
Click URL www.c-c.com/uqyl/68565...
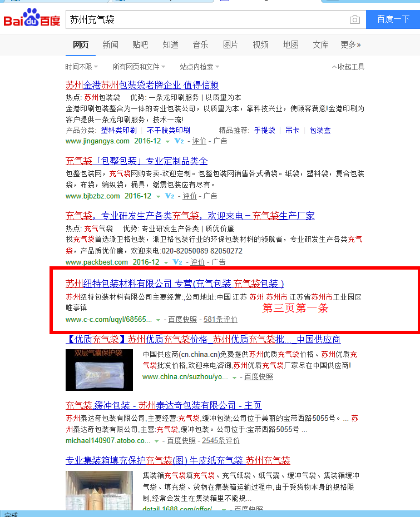pyautogui.click(x=108, y=320)
